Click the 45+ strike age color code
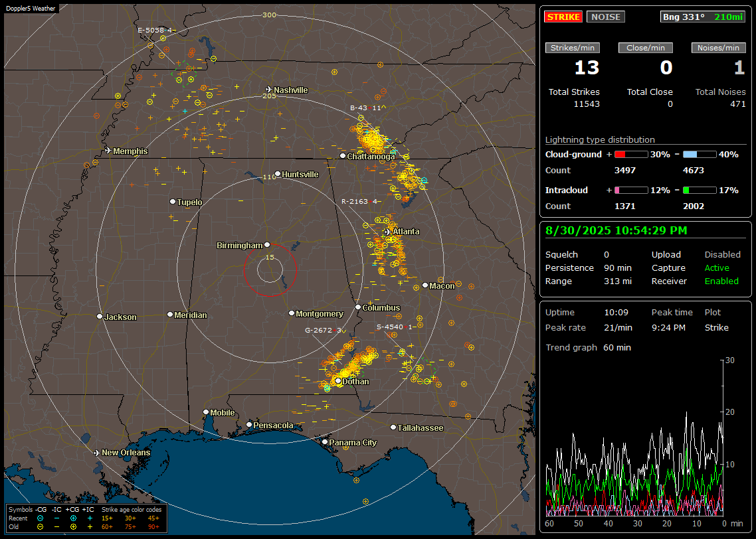 153,518
